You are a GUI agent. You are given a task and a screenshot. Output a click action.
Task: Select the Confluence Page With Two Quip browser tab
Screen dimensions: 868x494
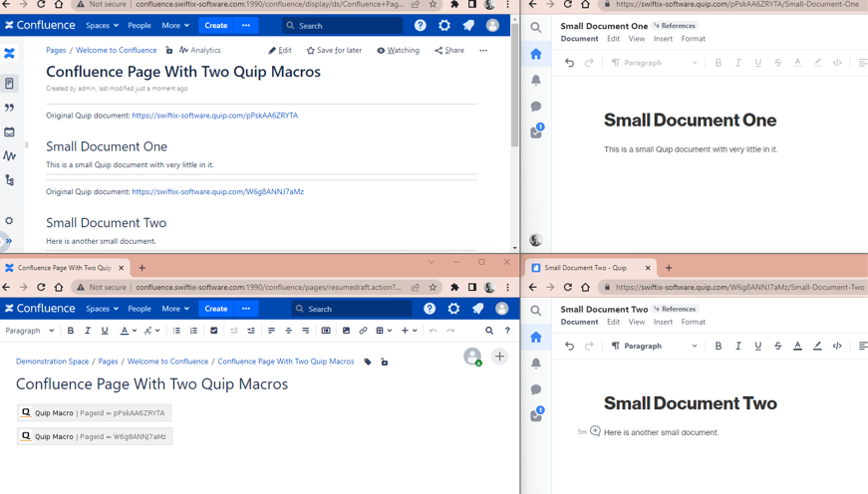pos(64,268)
